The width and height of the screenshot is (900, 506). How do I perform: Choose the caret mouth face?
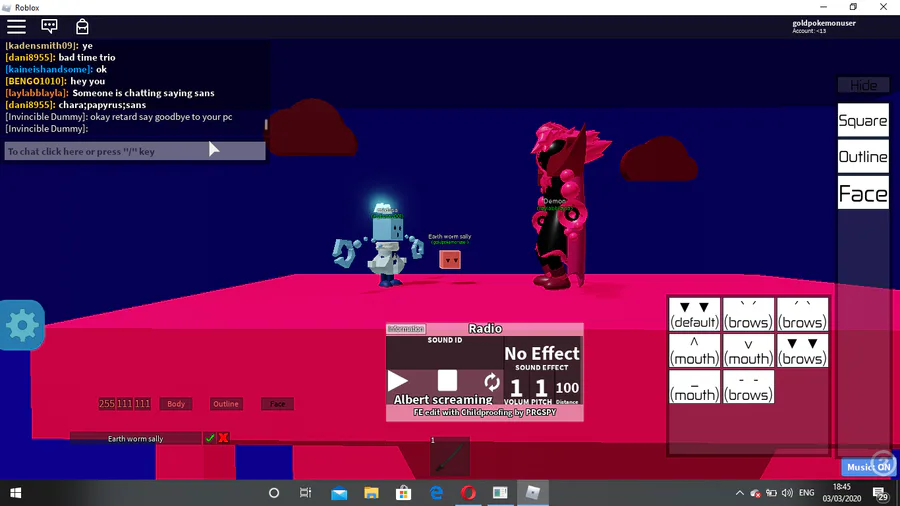coord(694,351)
